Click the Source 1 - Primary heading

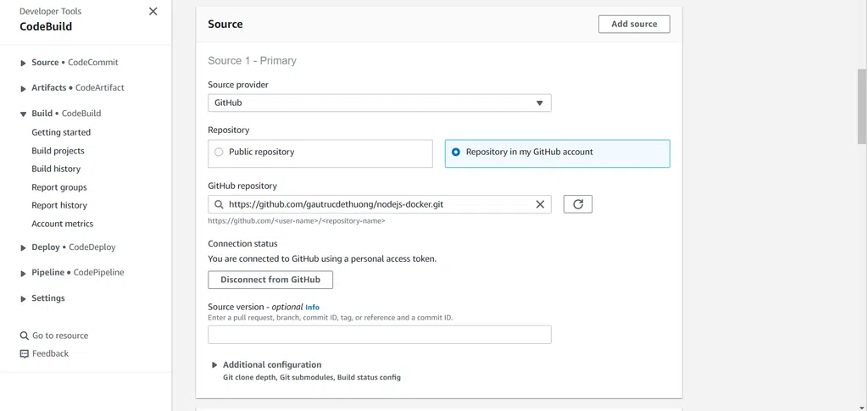[x=252, y=61]
